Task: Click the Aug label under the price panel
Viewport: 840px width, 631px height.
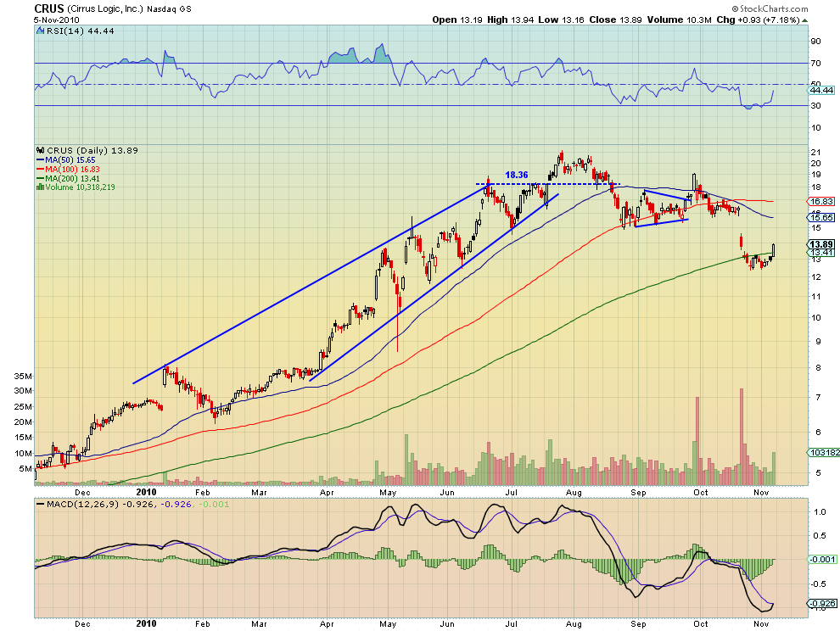Action: [574, 492]
